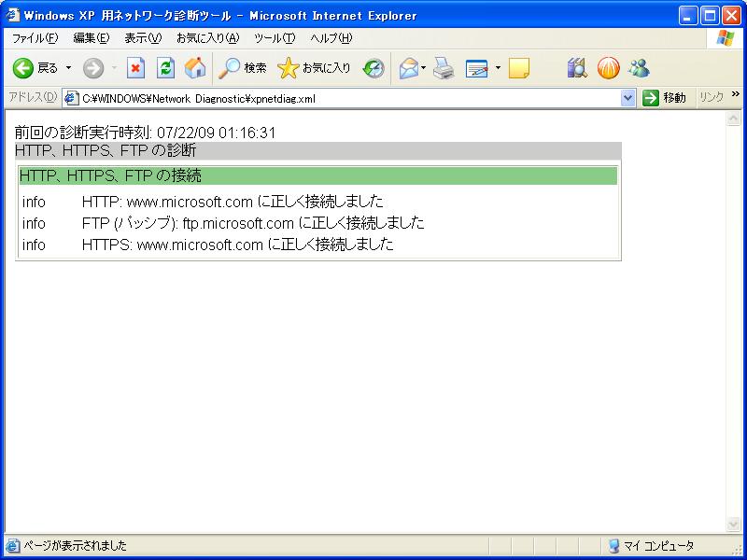Viewport: 747px width, 560px height.
Task: Click the 'info' label beside the HTTP row
Action: pyautogui.click(x=34, y=202)
